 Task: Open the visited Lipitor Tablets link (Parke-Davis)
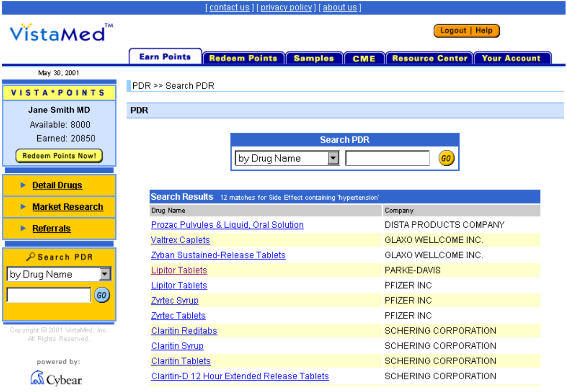click(179, 270)
